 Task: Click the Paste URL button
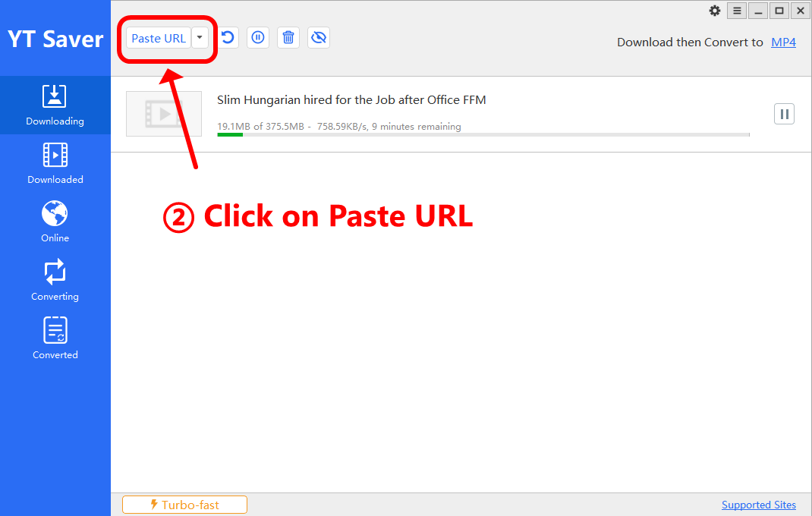159,38
